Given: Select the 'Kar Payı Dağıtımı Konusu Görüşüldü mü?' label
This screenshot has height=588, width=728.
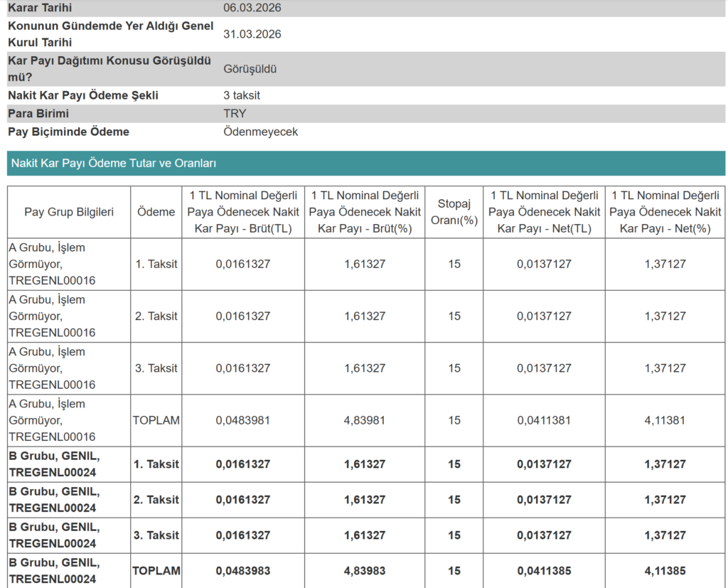Looking at the screenshot, I should click(x=109, y=69).
